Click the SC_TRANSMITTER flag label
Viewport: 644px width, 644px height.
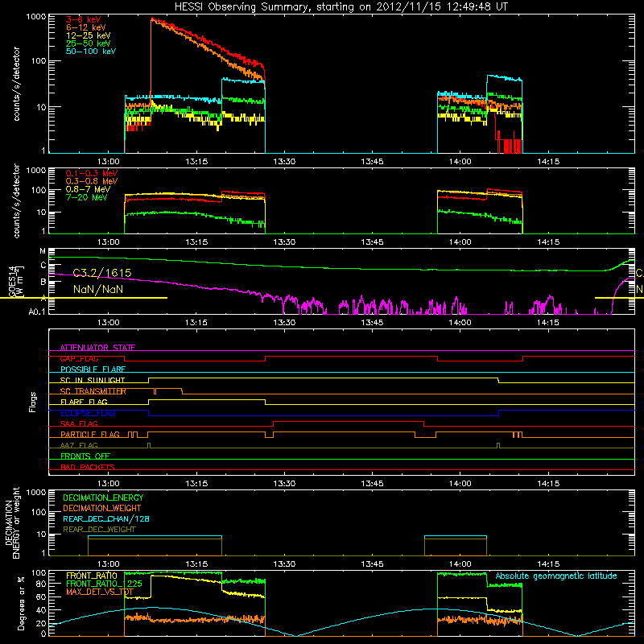coord(93,391)
